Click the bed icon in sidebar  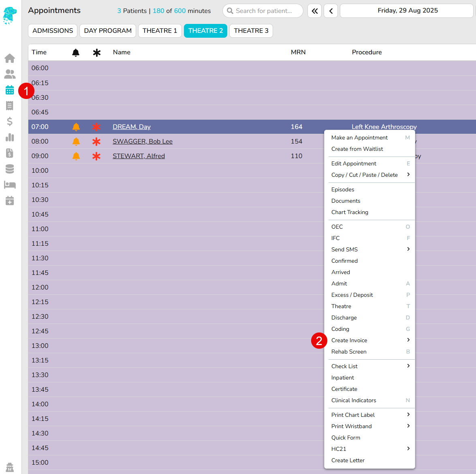(10, 185)
